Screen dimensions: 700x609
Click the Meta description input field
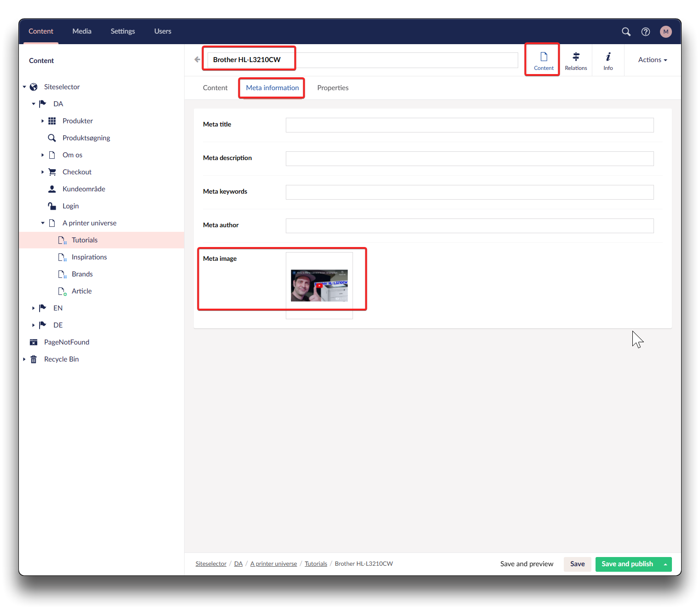469,159
